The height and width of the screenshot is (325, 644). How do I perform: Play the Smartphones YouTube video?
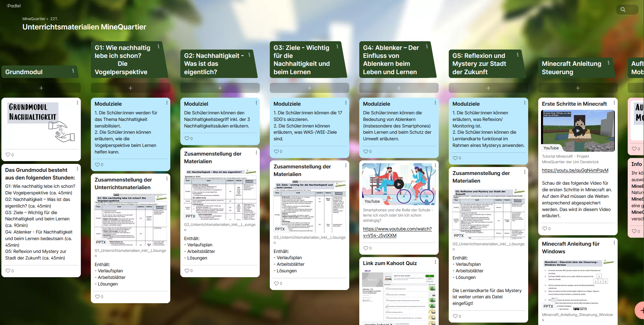pyautogui.click(x=399, y=184)
